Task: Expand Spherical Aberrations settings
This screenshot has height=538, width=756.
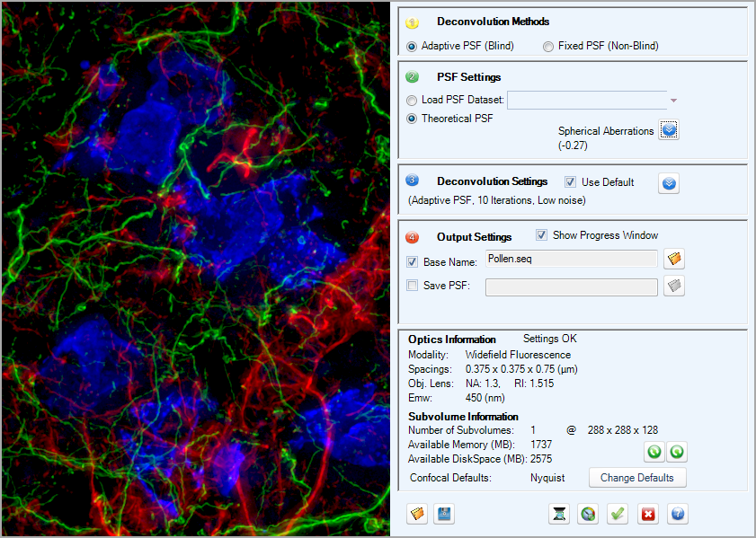Action: click(669, 130)
